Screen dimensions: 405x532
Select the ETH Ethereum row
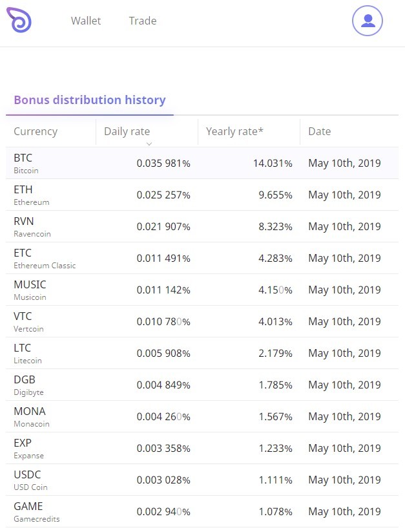tap(202, 195)
